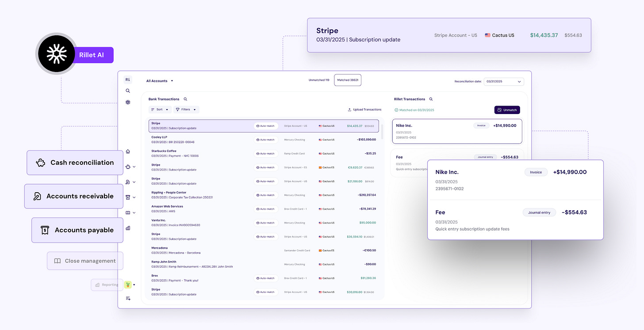644x330 pixels.
Task: Click 'Invoice' tag in enlarged Nike callout
Action: click(x=536, y=172)
